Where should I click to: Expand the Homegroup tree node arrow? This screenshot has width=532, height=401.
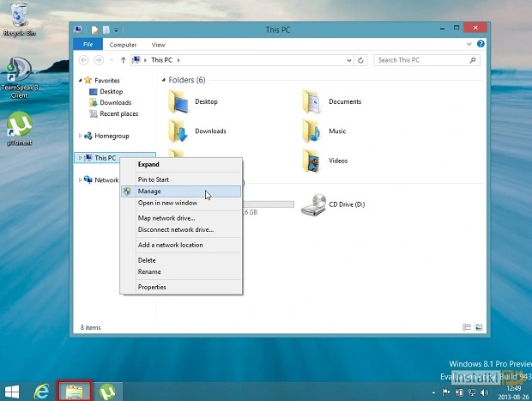tap(81, 136)
